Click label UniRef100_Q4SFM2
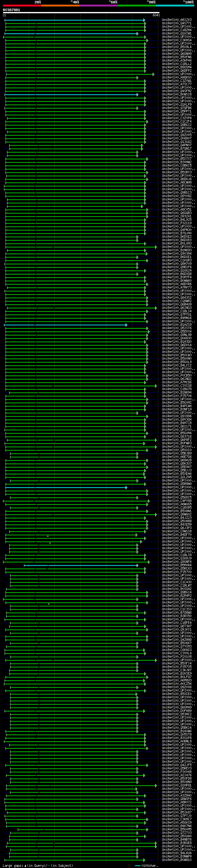This screenshot has height=868, width=197. [x=177, y=91]
